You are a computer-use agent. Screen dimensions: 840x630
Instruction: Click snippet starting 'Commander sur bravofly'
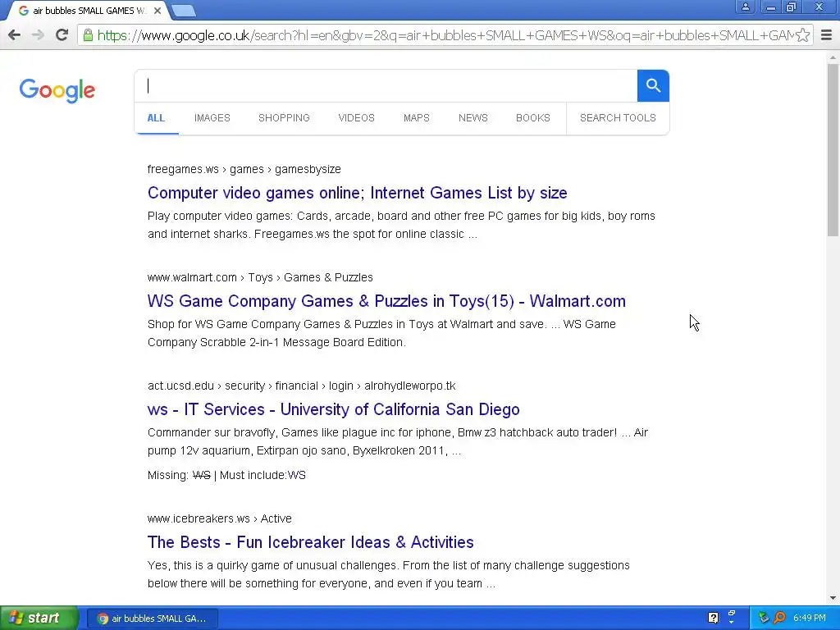tap(398, 441)
